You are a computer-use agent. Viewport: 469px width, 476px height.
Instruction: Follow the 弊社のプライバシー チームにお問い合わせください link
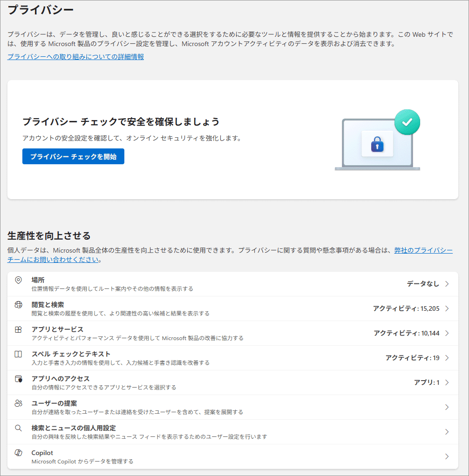423,250
